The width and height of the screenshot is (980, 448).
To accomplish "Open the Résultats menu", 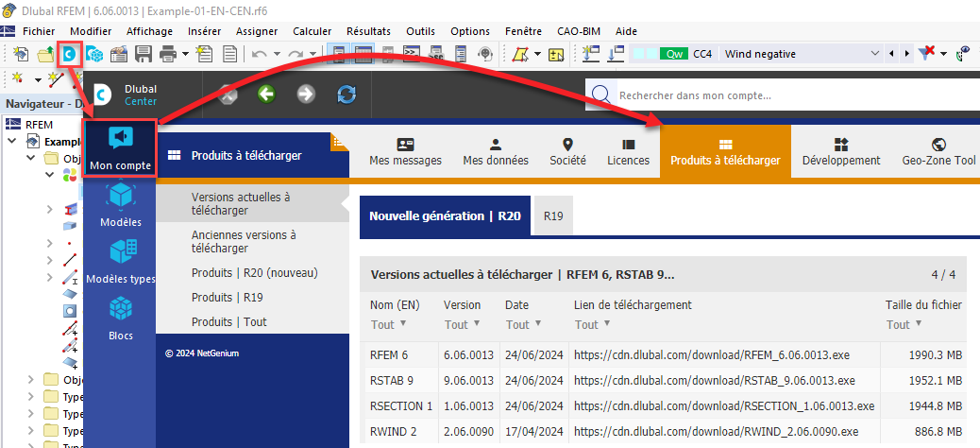I will pos(369,31).
